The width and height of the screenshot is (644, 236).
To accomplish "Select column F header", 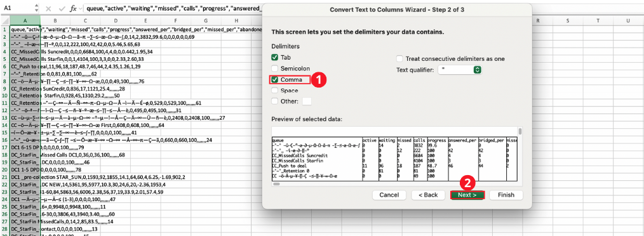I will (176, 21).
